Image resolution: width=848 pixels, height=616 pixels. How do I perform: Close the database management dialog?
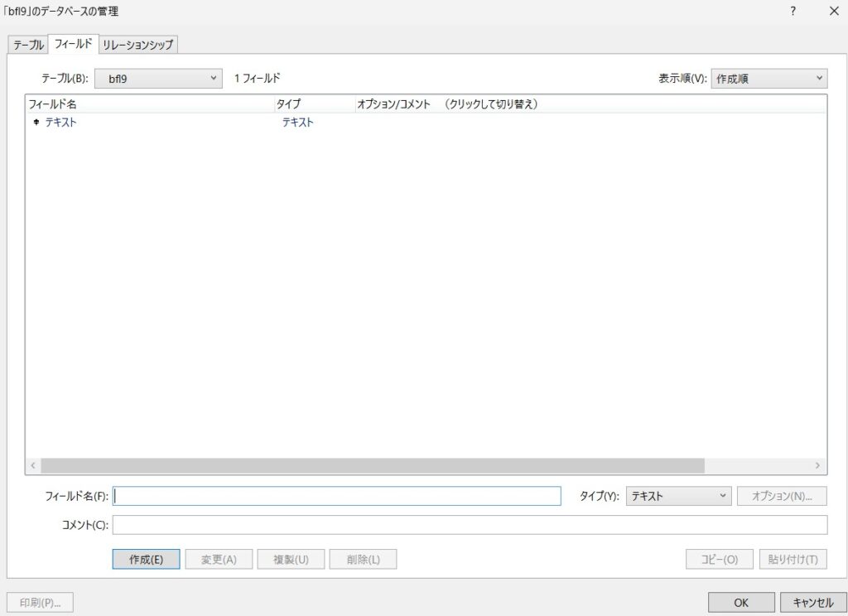click(834, 11)
